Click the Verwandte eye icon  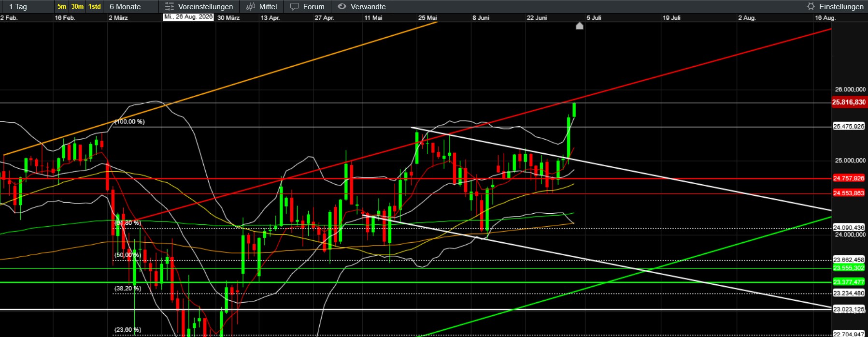[342, 7]
